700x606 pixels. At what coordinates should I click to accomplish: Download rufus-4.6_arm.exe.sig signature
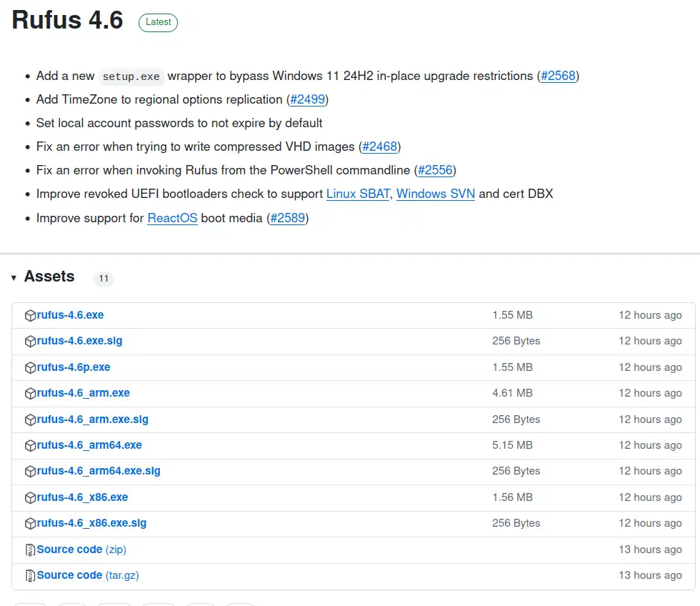tap(92, 419)
